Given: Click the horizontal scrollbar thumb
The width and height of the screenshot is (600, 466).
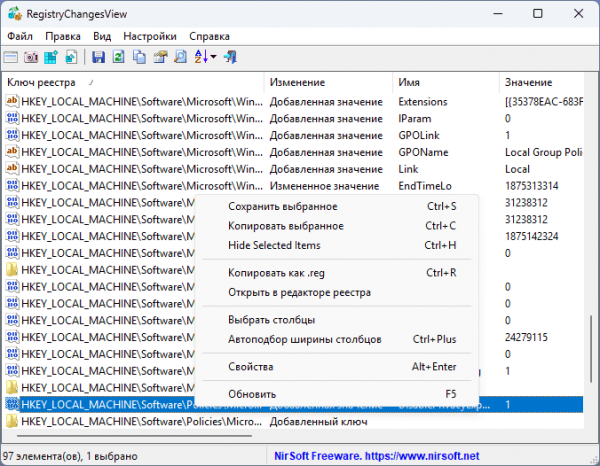Looking at the screenshot, I should (134, 435).
